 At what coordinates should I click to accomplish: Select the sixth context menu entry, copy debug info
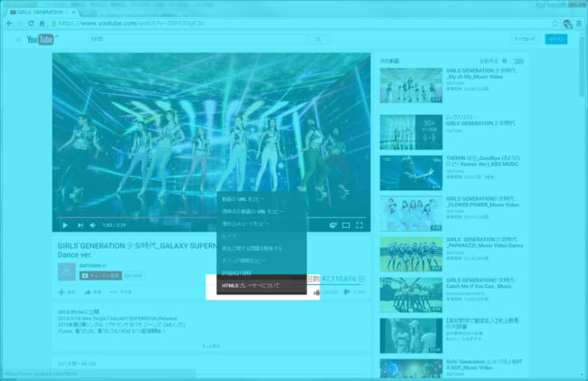click(261, 261)
